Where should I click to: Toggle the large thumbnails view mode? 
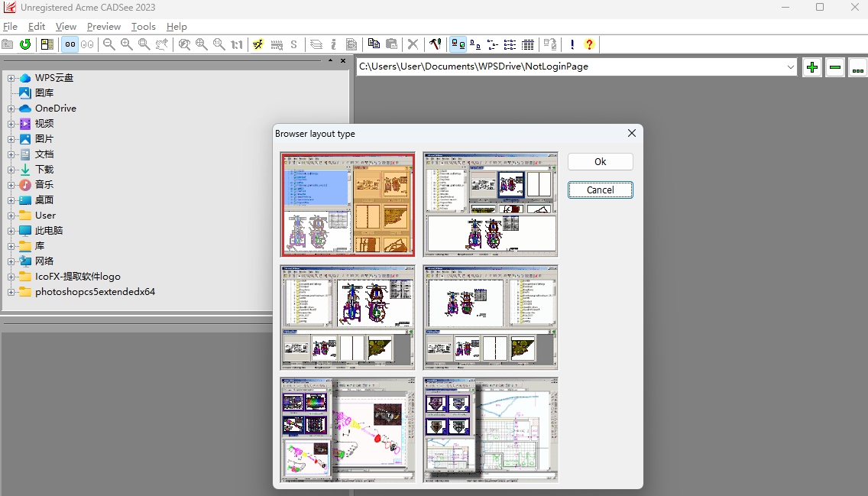(457, 44)
